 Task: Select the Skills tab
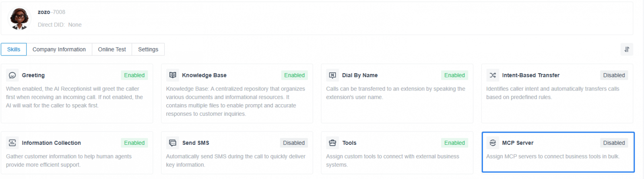(14, 49)
